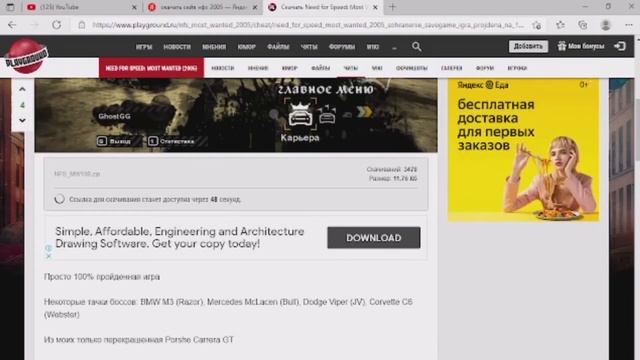Click the Добавить button
This screenshot has width=640, height=360.
pyautogui.click(x=528, y=46)
